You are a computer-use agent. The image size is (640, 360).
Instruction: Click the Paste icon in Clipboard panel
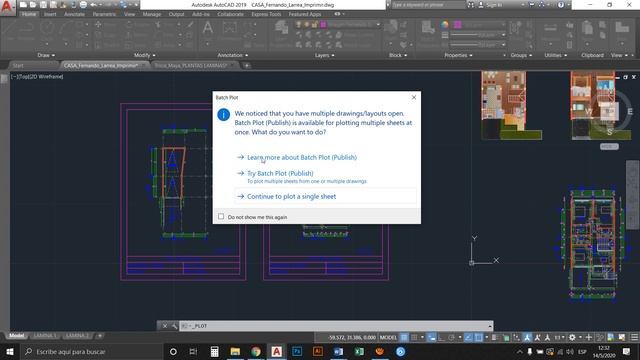tap(587, 29)
